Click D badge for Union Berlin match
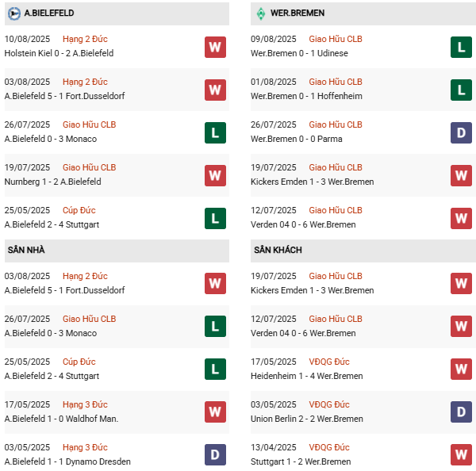This screenshot has height=471, width=476. [x=462, y=412]
